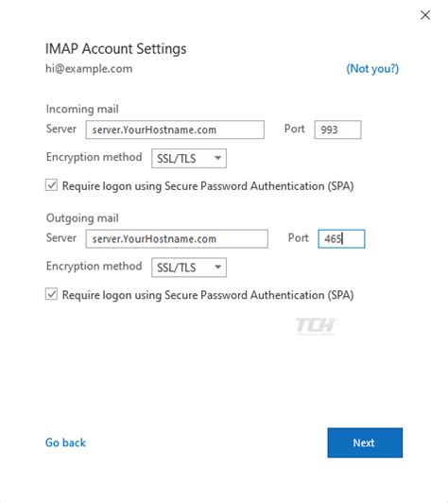Toggle the incoming mail SPA logon checkbox
This screenshot has height=503, width=448.
point(51,185)
